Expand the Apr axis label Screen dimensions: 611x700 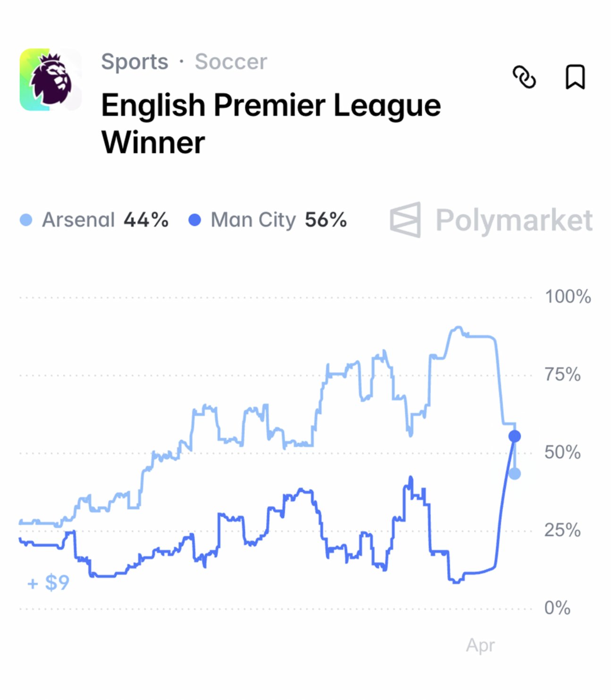[x=481, y=645]
